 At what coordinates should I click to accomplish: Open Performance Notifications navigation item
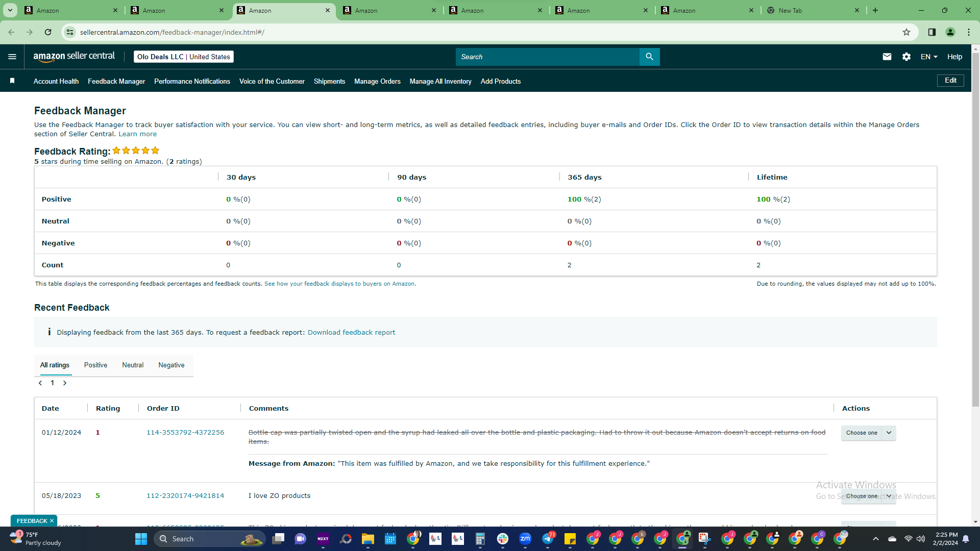click(192, 81)
